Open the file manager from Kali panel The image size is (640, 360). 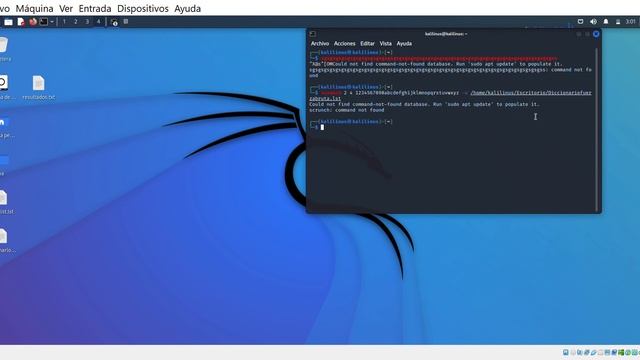pyautogui.click(x=8, y=22)
